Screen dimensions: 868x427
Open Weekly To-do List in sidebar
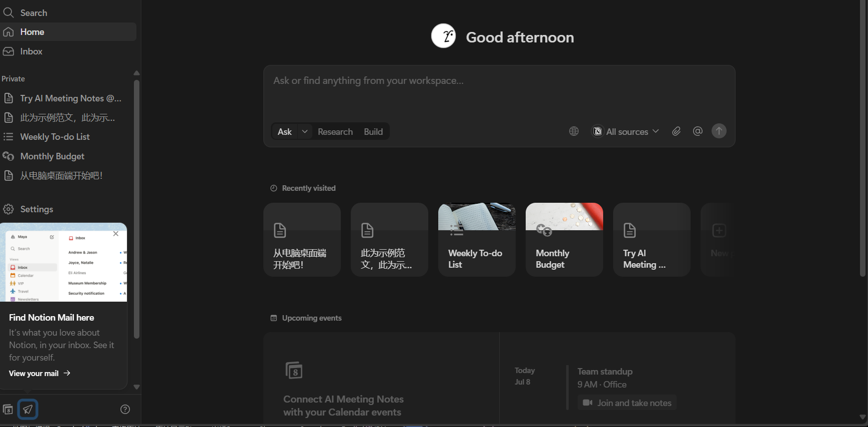coord(68,137)
